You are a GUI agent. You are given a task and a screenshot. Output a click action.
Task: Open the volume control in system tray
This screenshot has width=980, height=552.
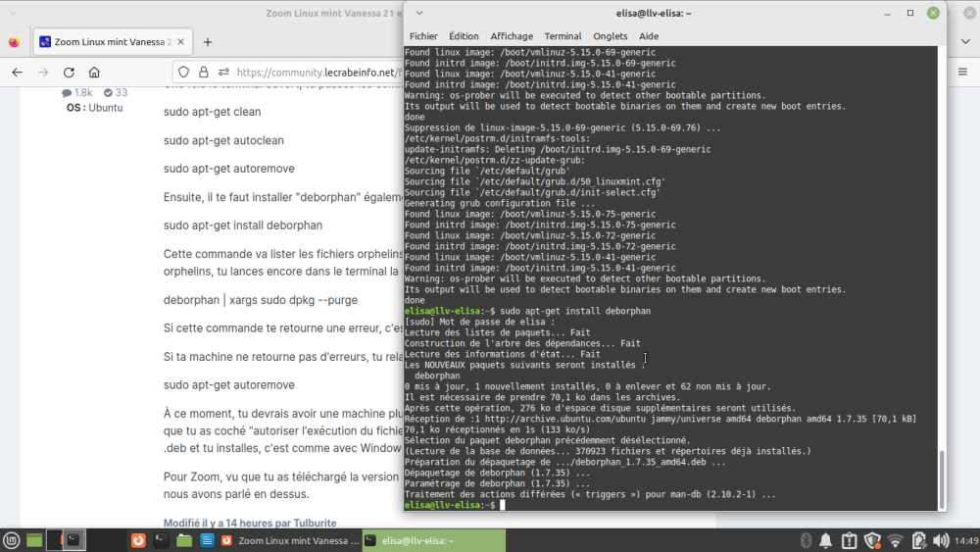(941, 540)
